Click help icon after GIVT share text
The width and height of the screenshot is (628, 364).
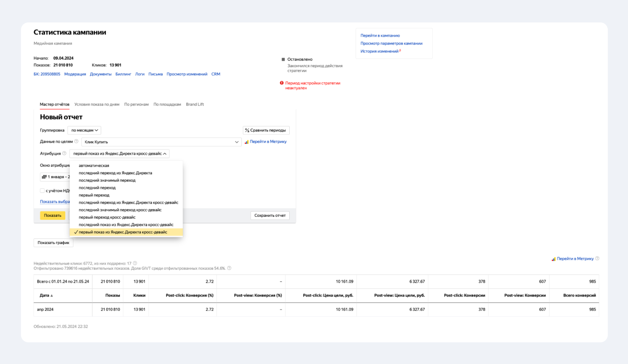pos(229,268)
